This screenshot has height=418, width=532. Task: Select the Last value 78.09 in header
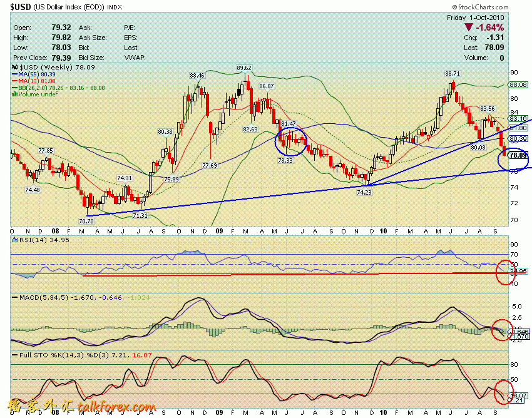tap(494, 48)
